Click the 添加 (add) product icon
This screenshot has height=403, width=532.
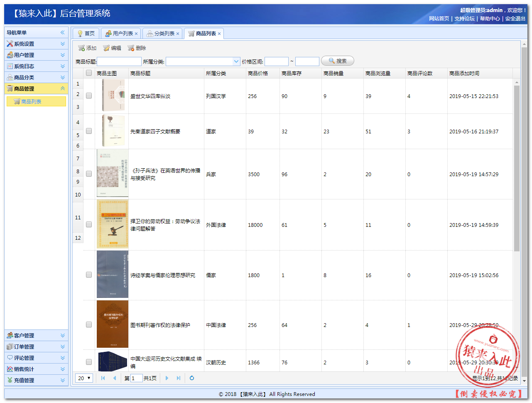pyautogui.click(x=82, y=48)
